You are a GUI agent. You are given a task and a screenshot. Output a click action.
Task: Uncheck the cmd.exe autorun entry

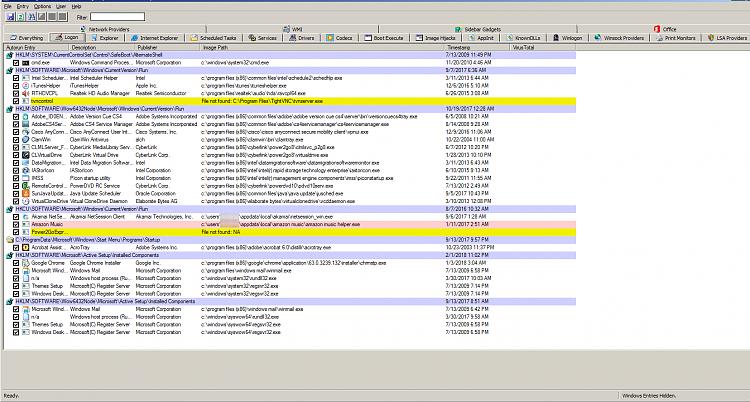pos(16,63)
